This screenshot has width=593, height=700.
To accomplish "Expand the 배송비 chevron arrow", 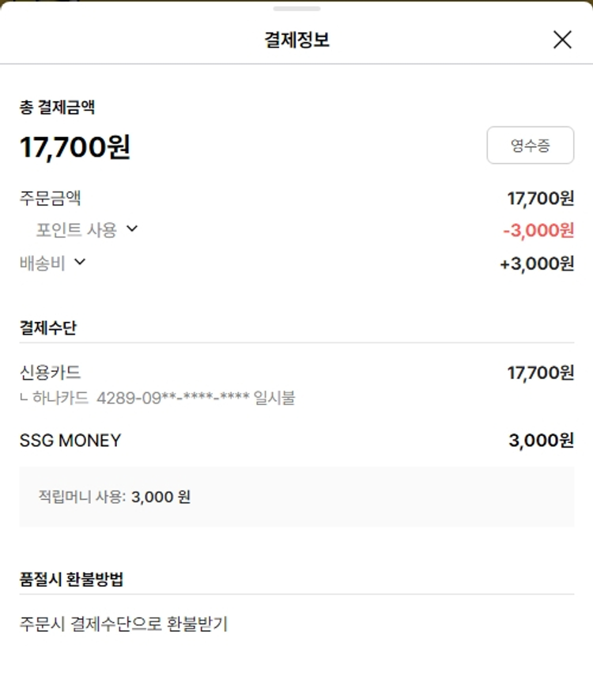I will coord(79,262).
